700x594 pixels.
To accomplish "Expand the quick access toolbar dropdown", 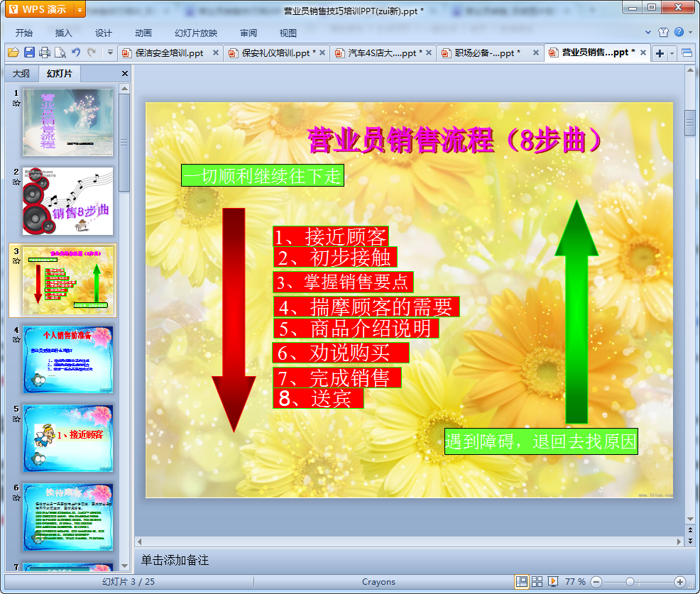I will (x=110, y=53).
